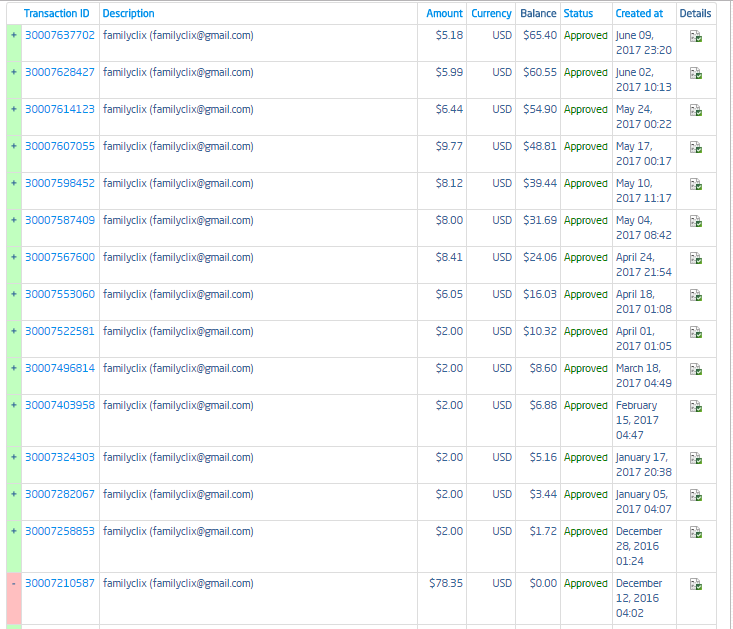733x629 pixels.
Task: Expand plus sign on row 30007587409
Action: (14, 220)
